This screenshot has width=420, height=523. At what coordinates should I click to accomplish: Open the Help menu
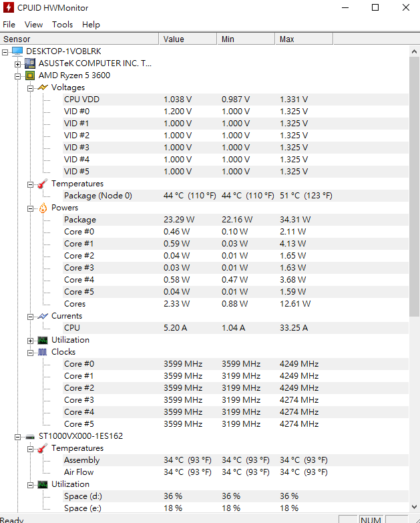(91, 24)
